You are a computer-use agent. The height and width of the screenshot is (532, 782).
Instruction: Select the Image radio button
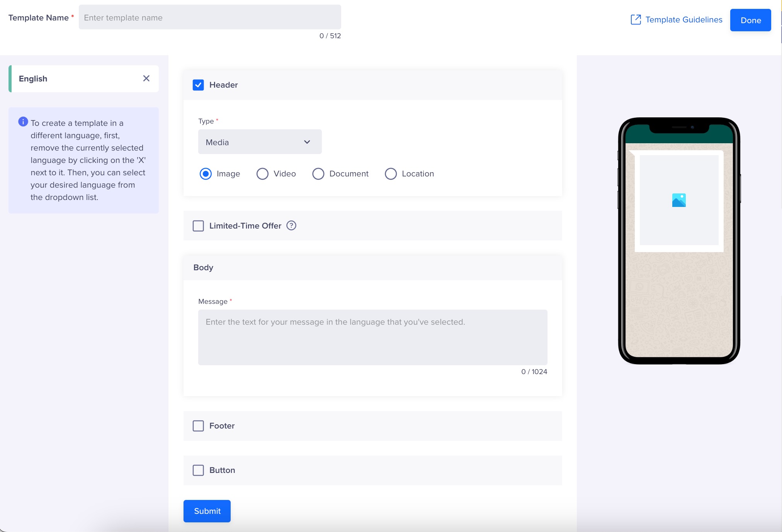point(206,174)
